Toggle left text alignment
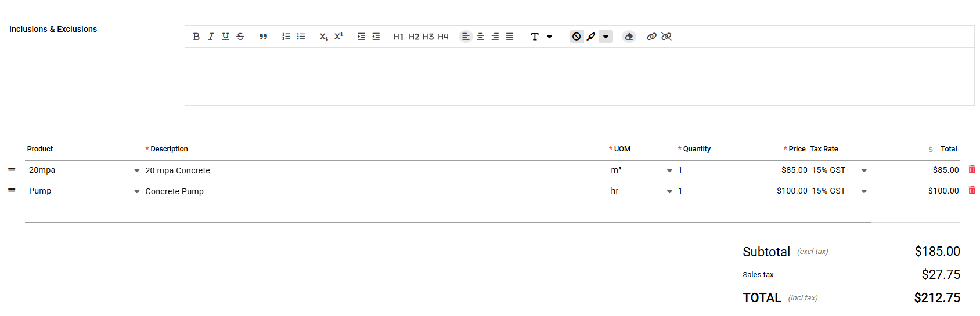Image resolution: width=980 pixels, height=316 pixels. coord(466,37)
